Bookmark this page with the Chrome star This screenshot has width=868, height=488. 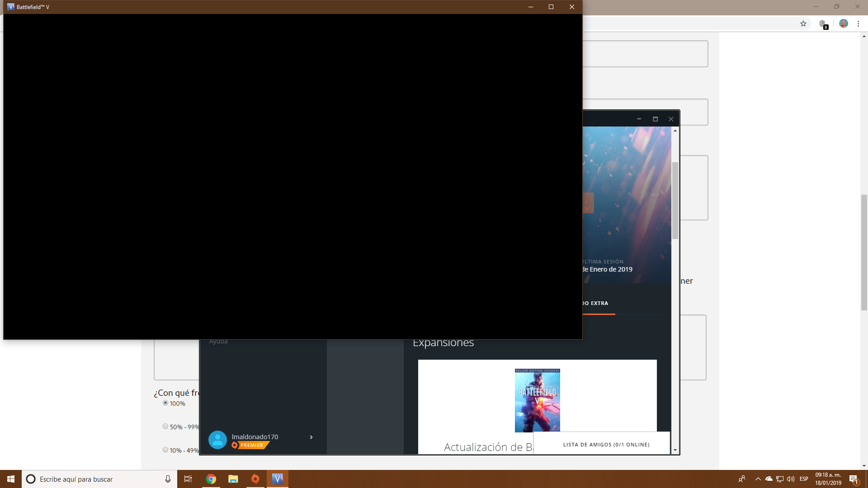pyautogui.click(x=803, y=24)
